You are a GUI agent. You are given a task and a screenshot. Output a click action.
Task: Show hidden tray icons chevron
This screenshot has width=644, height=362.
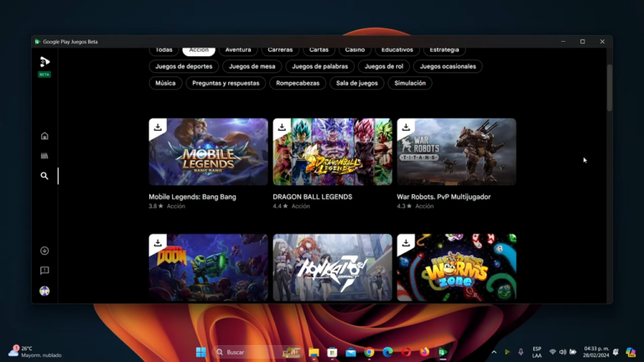pyautogui.click(x=494, y=352)
